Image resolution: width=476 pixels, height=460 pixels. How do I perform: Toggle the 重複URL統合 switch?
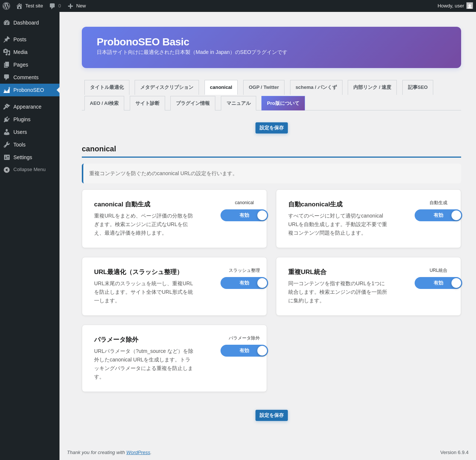438,283
